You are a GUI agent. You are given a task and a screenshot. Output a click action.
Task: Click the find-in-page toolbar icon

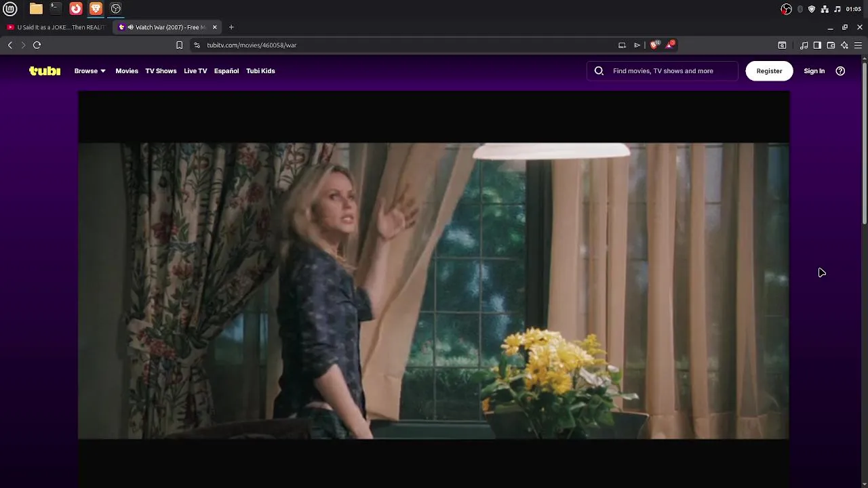tap(782, 45)
